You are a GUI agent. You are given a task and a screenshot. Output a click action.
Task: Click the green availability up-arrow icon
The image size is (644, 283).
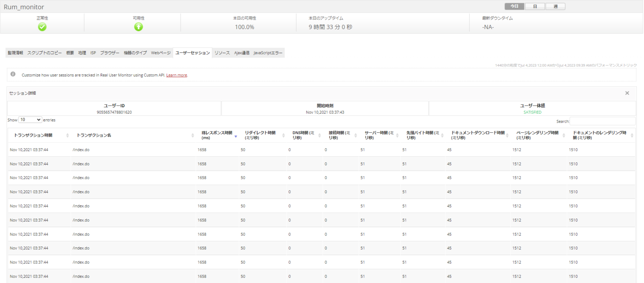139,27
